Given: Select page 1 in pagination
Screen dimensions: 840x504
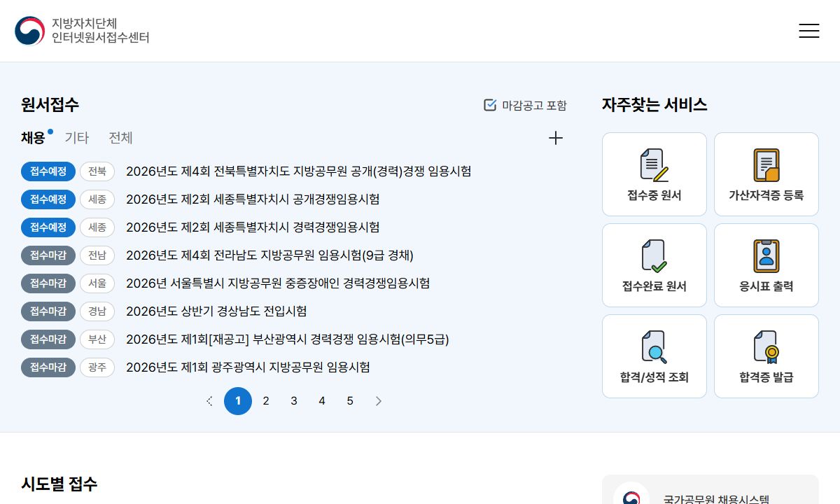Looking at the screenshot, I should pos(238,401).
